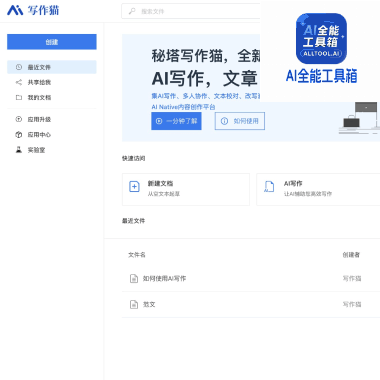Click the folder icon beside 我的文档

point(19,97)
